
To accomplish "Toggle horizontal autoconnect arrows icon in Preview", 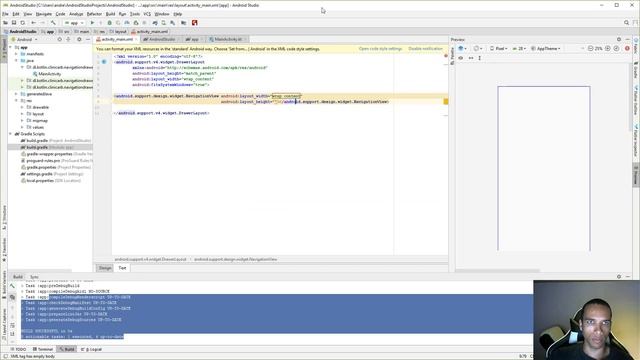I will point(471,58).
